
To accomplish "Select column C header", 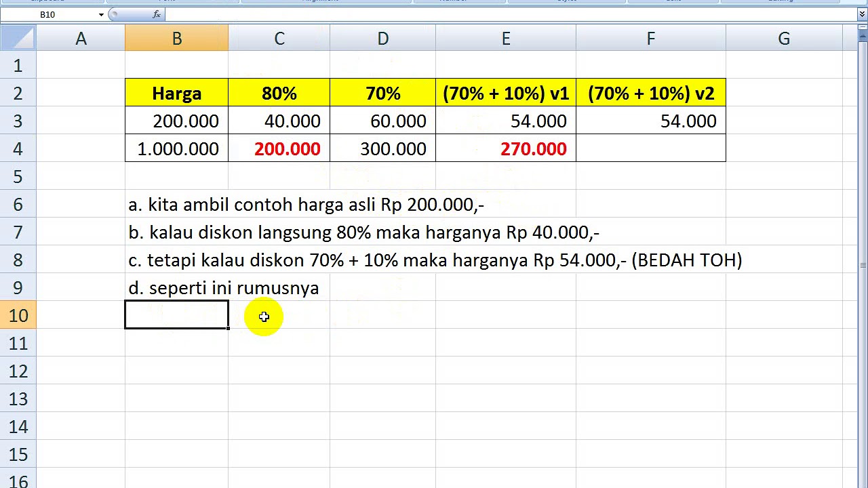I will click(x=279, y=39).
